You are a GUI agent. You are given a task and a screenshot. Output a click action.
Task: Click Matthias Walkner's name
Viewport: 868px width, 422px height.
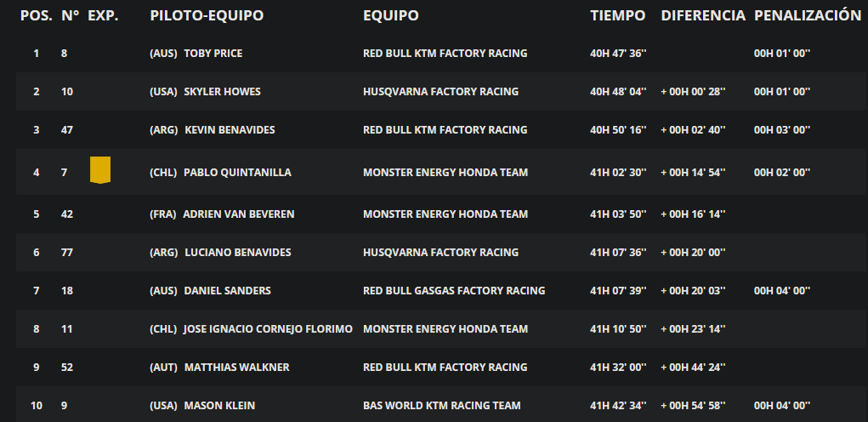(x=237, y=368)
